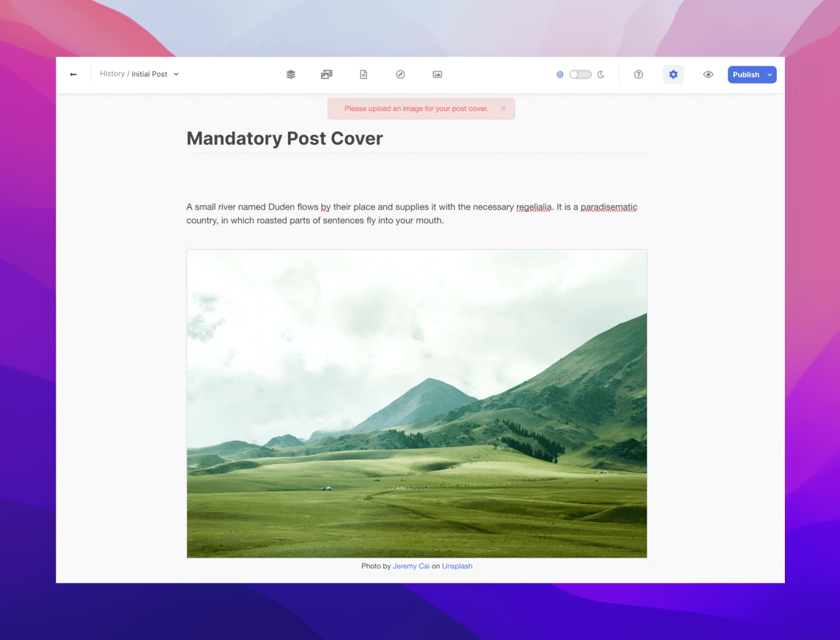Image resolution: width=840 pixels, height=640 pixels.
Task: Click the Mandatory Post Cover title field
Action: pyautogui.click(x=285, y=139)
